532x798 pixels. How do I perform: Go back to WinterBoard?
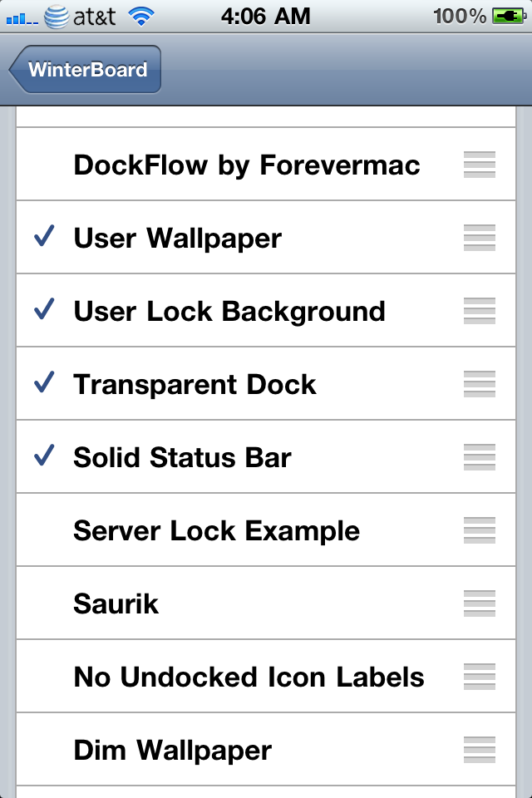(85, 69)
